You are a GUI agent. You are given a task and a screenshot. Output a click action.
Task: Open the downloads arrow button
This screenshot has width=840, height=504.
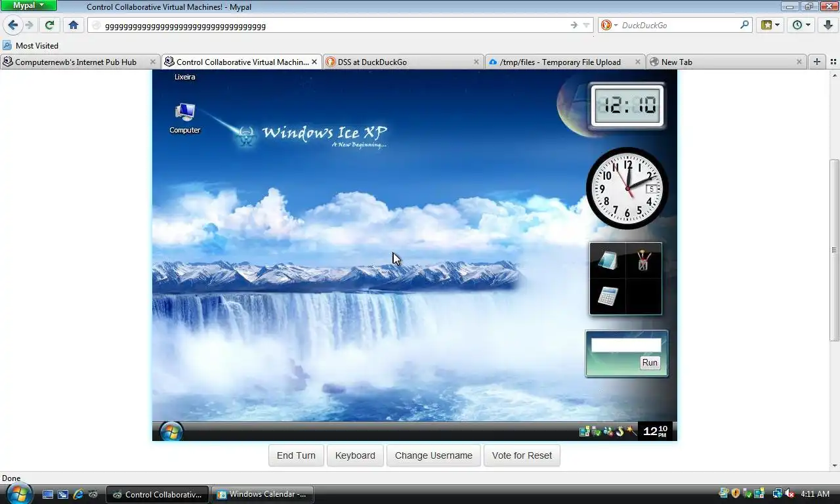828,25
